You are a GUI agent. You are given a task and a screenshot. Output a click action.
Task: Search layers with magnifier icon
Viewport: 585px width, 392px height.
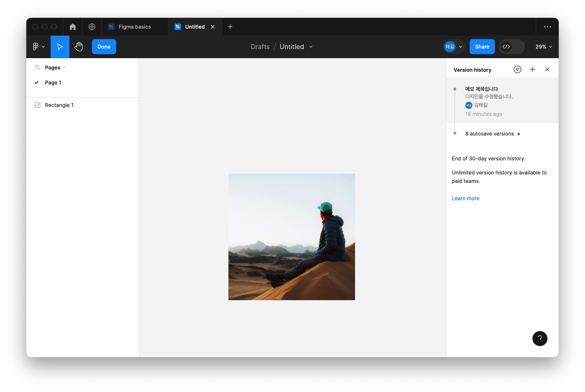click(x=37, y=68)
